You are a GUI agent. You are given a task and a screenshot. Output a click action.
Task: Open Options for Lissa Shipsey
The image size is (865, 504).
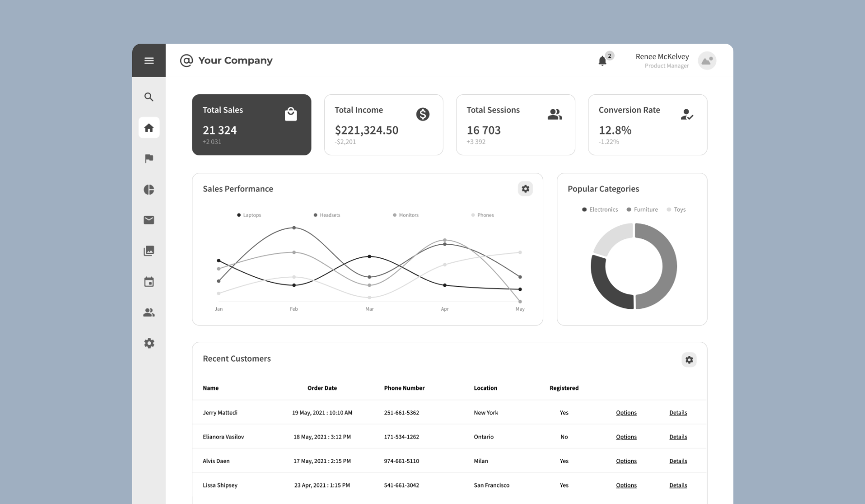626,486
